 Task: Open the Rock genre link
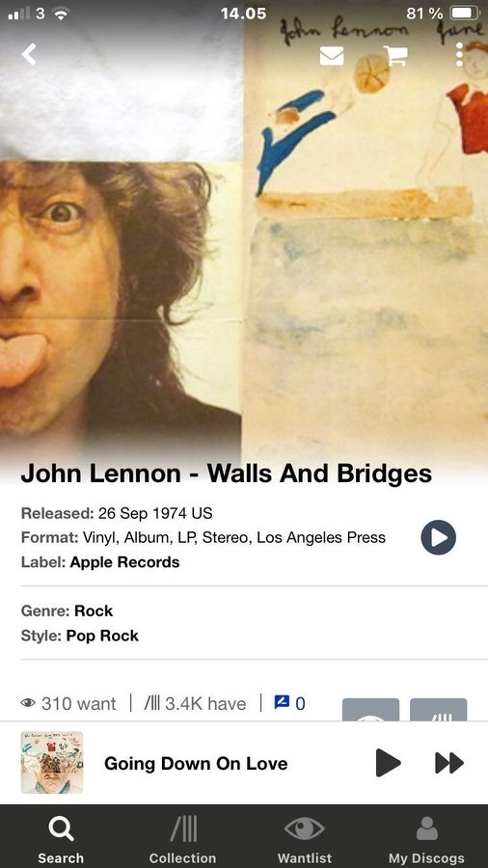pyautogui.click(x=94, y=610)
